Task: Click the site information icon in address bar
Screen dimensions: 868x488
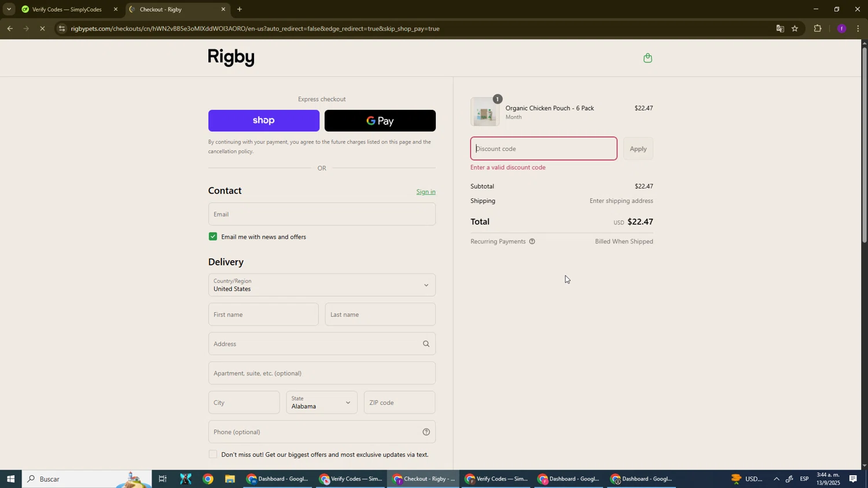Action: tap(62, 28)
